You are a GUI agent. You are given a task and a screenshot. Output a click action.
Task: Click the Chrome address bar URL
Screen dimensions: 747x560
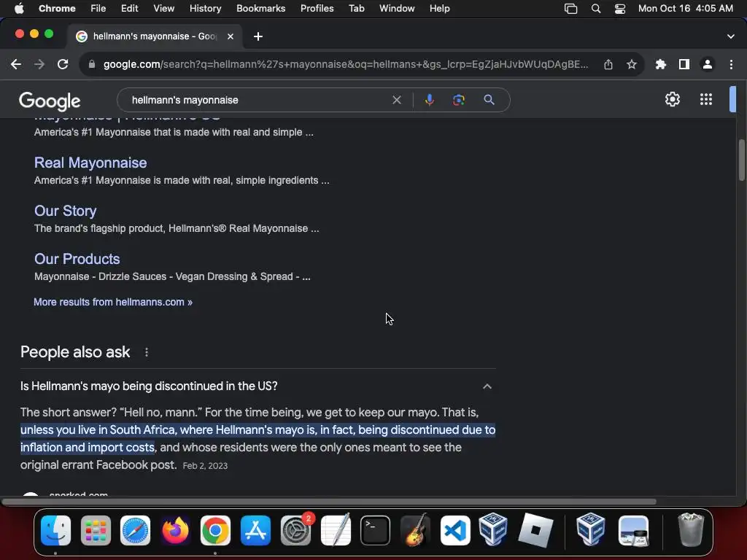pyautogui.click(x=345, y=64)
